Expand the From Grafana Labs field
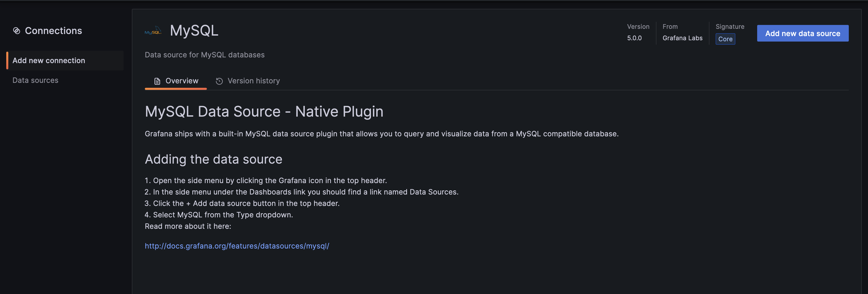The width and height of the screenshot is (868, 294). tap(683, 38)
